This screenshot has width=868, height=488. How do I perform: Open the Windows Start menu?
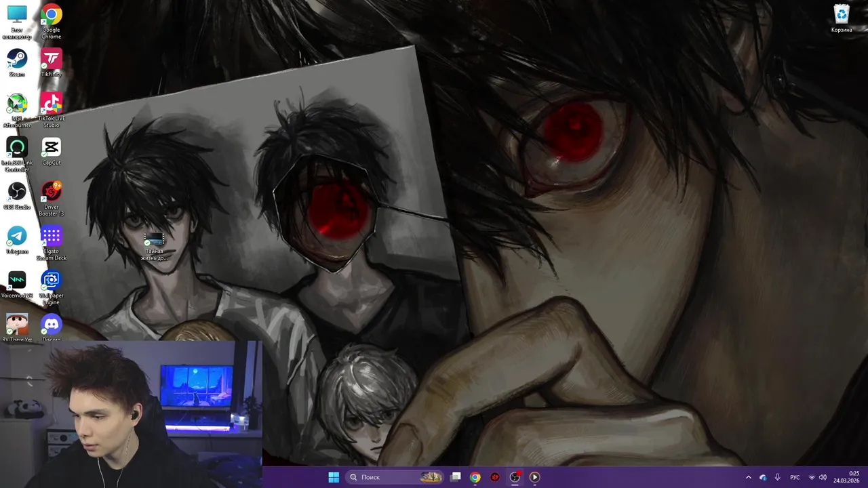pyautogui.click(x=334, y=477)
